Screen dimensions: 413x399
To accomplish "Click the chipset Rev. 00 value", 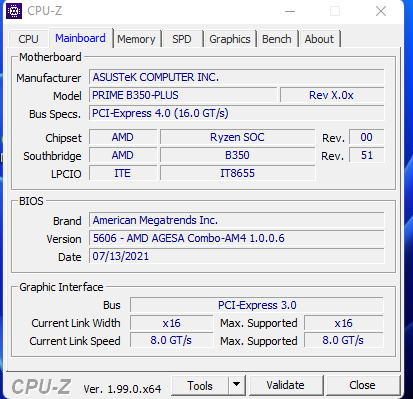I will 366,137.
